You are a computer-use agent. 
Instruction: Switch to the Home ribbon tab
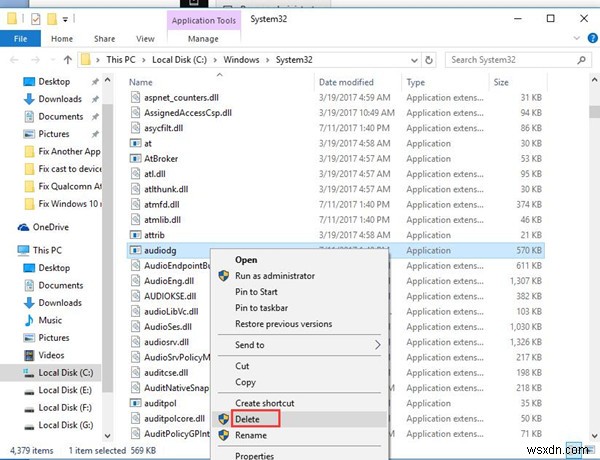(62, 39)
